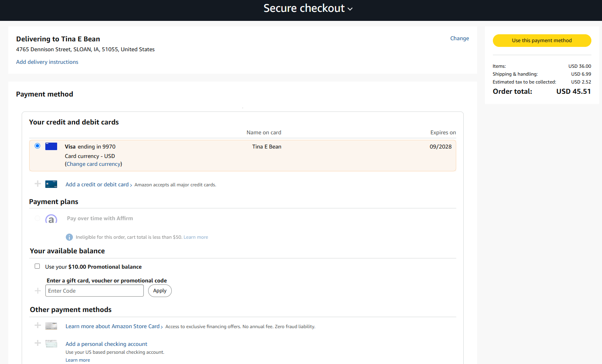Expand the Secure checkout dropdown chevron
Viewport: 602px width, 364px height.
350,9
